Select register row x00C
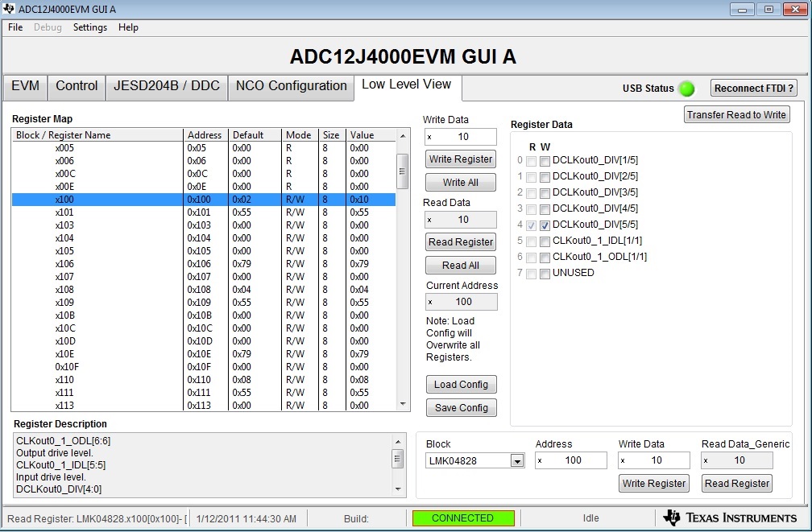Screen dimensions: 812x532 coord(204,174)
